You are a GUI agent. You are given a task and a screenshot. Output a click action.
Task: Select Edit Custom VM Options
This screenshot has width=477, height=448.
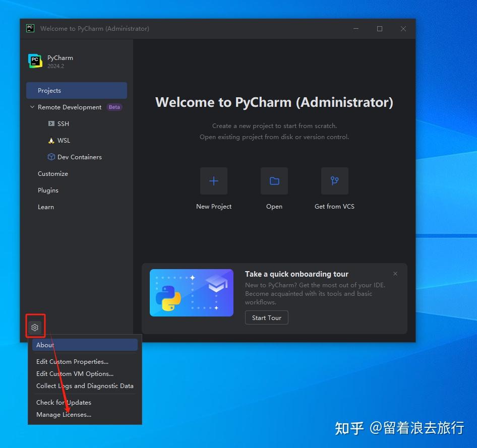click(75, 374)
